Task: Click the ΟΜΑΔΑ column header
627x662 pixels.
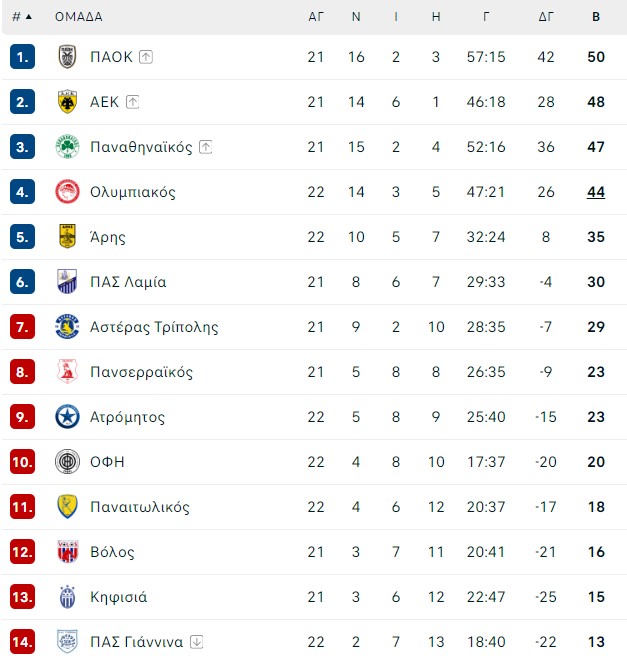Action: tap(79, 17)
